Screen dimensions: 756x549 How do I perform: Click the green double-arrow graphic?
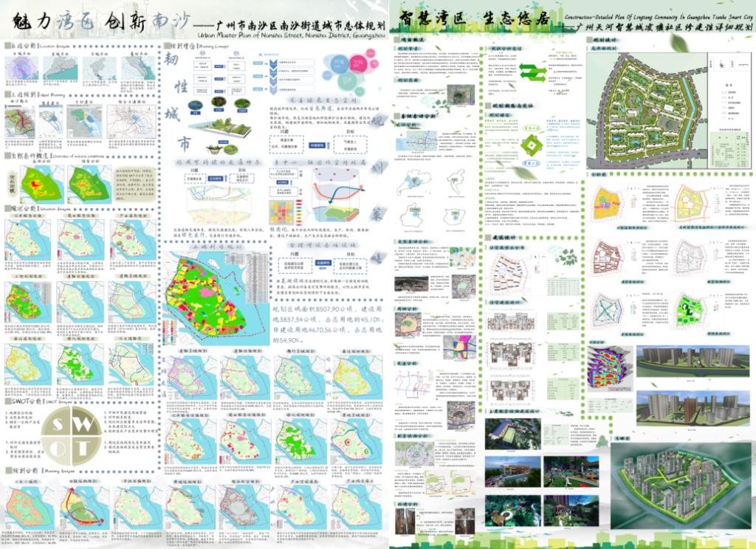533,72
